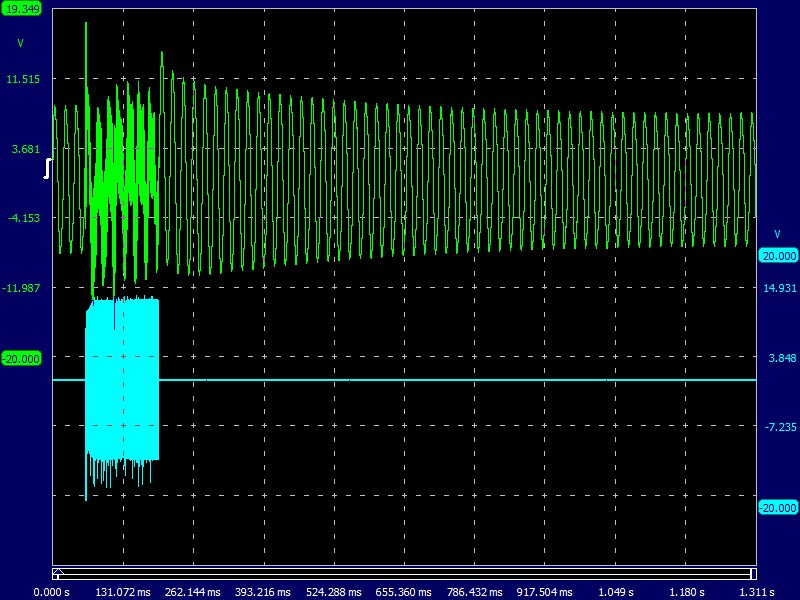The width and height of the screenshot is (800, 600).
Task: Click the 1.180 s time label
Action: point(686,592)
